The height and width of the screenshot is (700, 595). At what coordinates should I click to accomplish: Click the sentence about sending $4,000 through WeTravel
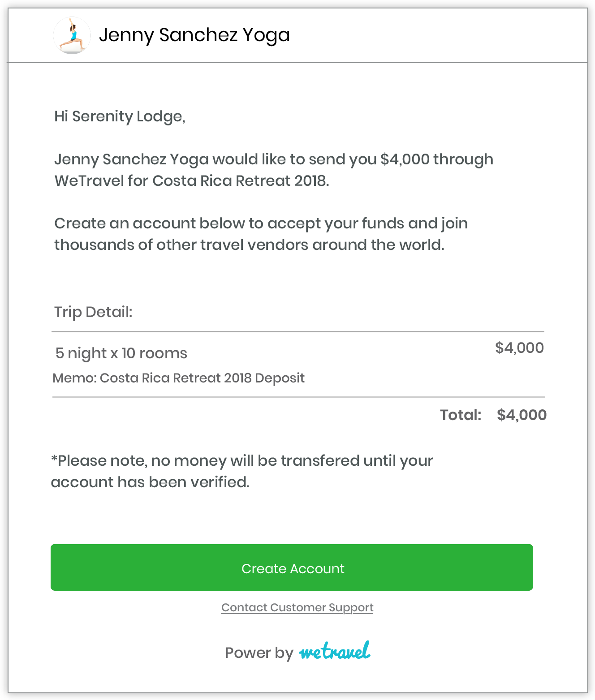pos(274,170)
